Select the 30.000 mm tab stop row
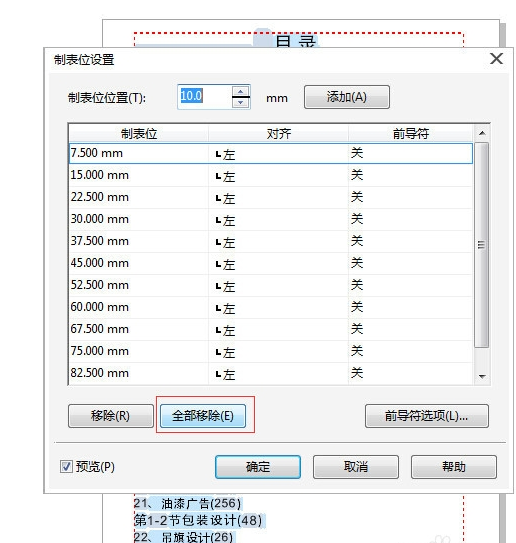The image size is (516, 543). pos(271,219)
